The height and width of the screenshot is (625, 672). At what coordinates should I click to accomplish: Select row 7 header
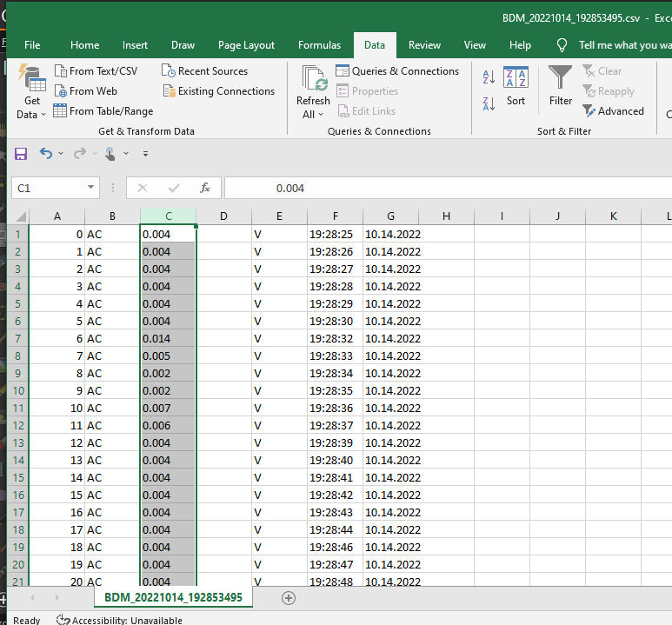pos(17,339)
